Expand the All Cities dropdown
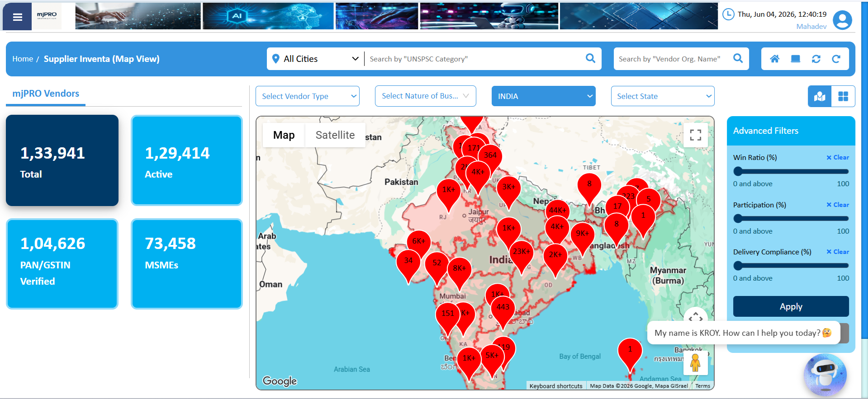Screen dimensions: 868x399 [x=315, y=59]
